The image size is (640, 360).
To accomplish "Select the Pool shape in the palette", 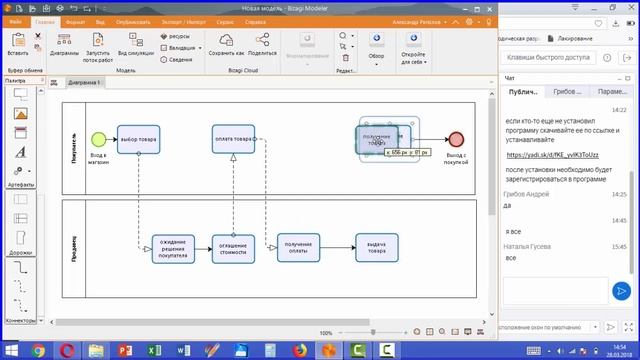I will [20, 199].
